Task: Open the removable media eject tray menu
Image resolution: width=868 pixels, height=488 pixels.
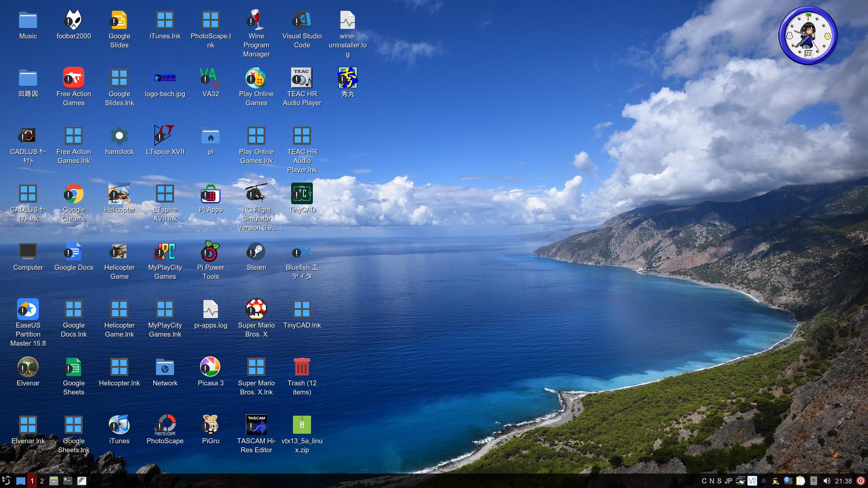Action: (814, 481)
